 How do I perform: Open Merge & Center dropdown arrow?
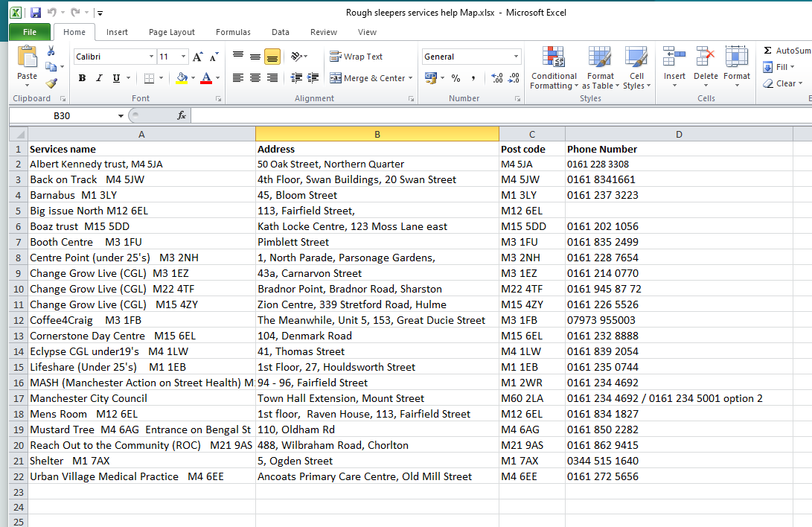click(411, 78)
